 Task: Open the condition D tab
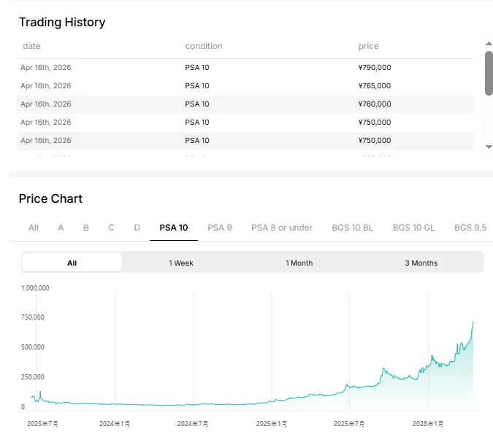click(137, 228)
